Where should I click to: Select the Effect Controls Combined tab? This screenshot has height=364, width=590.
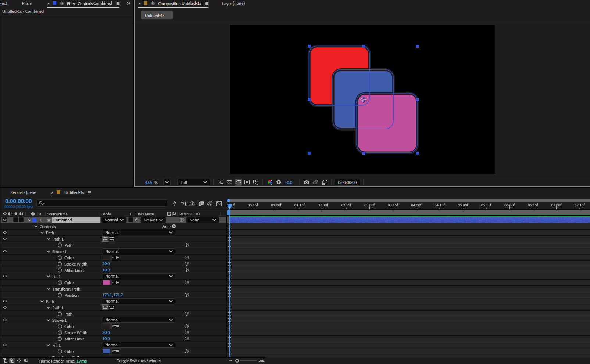[89, 3]
